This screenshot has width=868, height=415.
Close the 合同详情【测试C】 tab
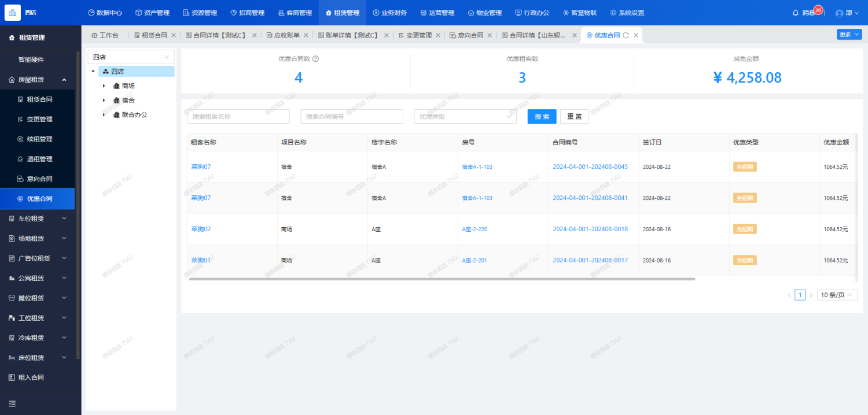(254, 35)
